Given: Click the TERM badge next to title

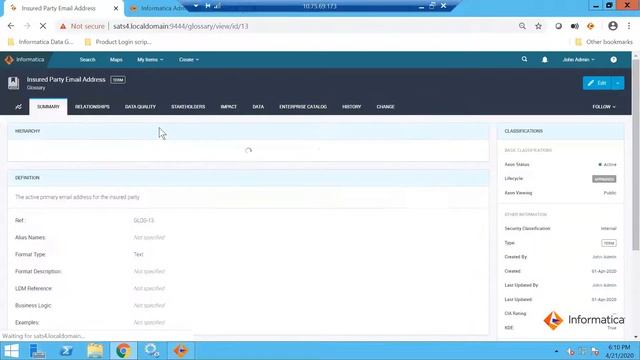Looking at the screenshot, I should tap(118, 80).
